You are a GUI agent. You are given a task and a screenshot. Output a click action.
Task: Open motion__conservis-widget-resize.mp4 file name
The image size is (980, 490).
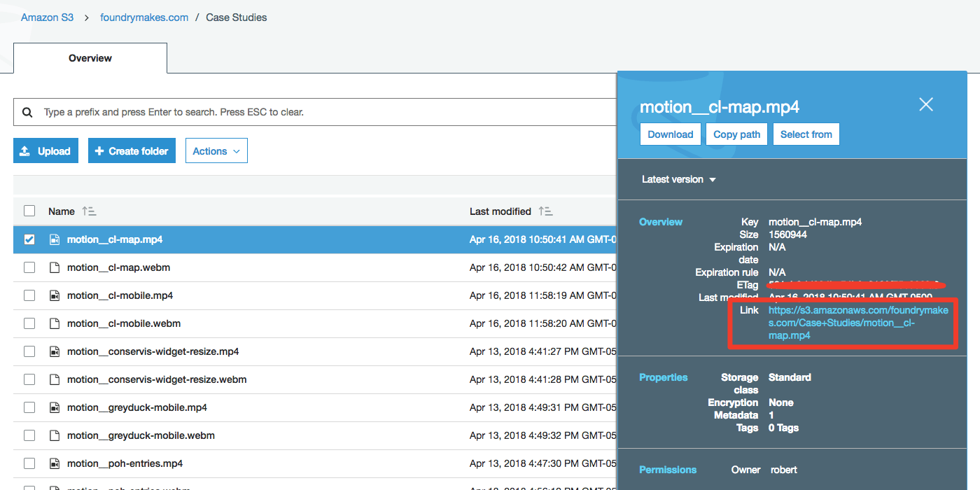pos(153,351)
